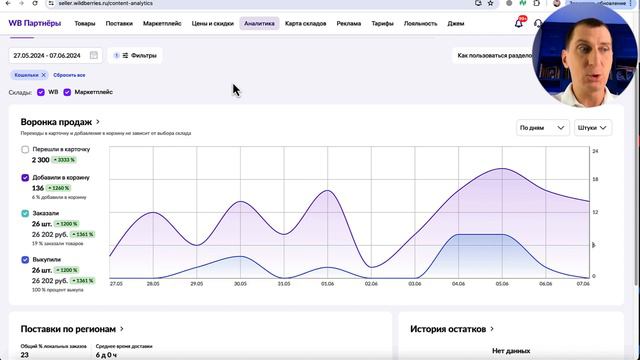Open the Штуки units dropdown
Image resolution: width=640 pixels, height=360 pixels.
pyautogui.click(x=593, y=128)
